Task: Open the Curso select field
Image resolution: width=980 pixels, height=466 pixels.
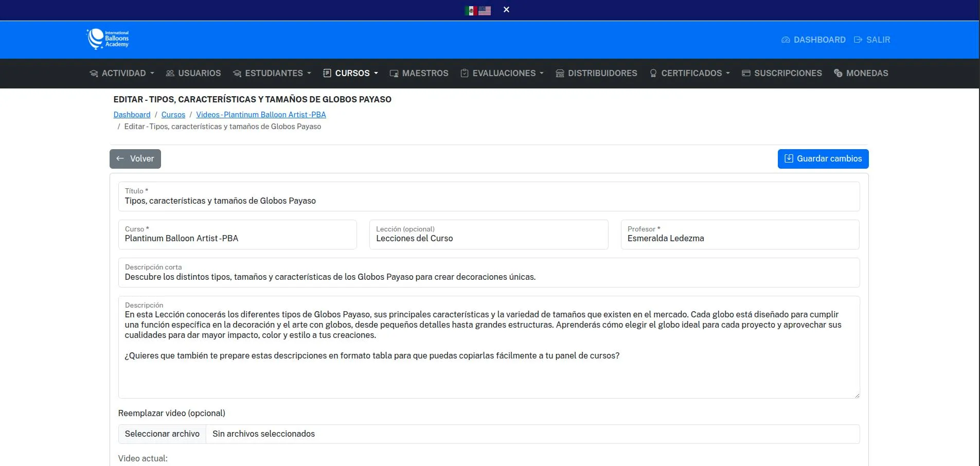Action: pos(237,235)
